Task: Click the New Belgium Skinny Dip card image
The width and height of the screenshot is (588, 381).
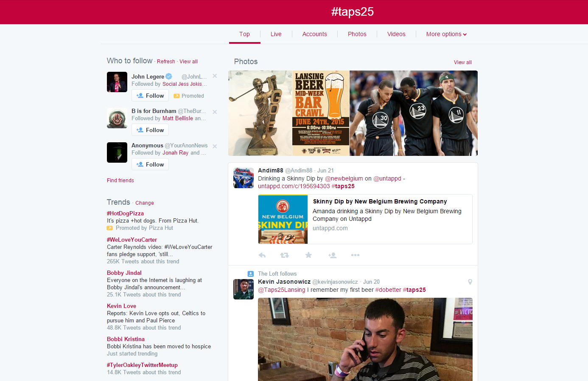Action: click(x=283, y=219)
